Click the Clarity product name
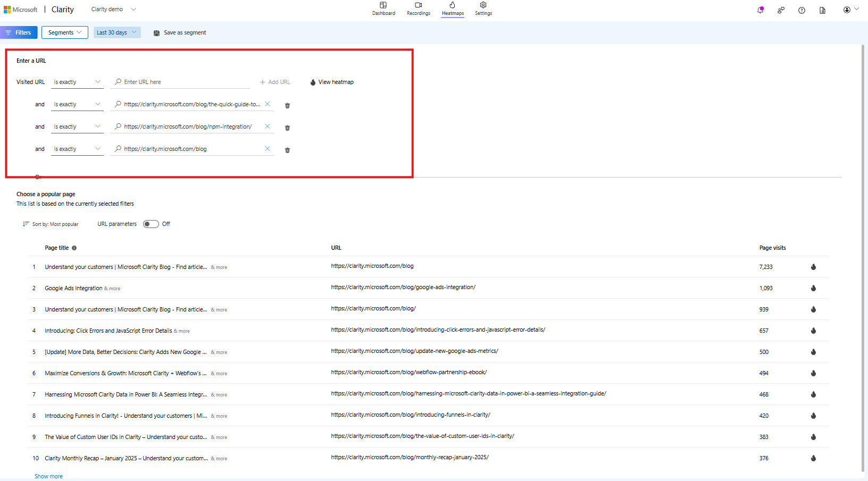 point(63,10)
